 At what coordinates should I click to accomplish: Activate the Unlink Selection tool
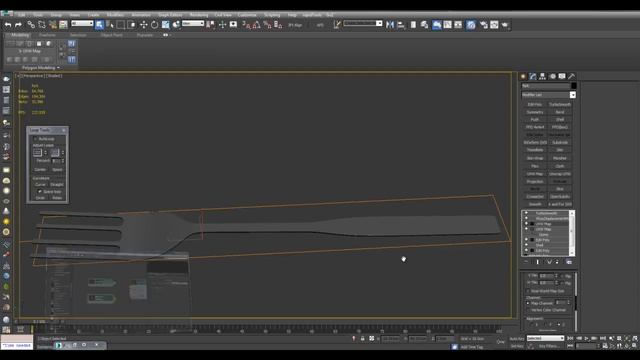[42, 25]
